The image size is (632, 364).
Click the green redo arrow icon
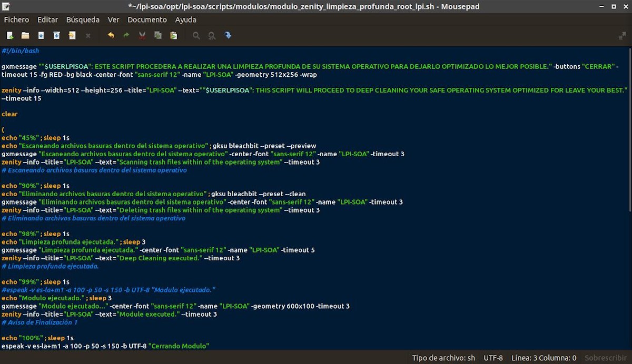(126, 36)
